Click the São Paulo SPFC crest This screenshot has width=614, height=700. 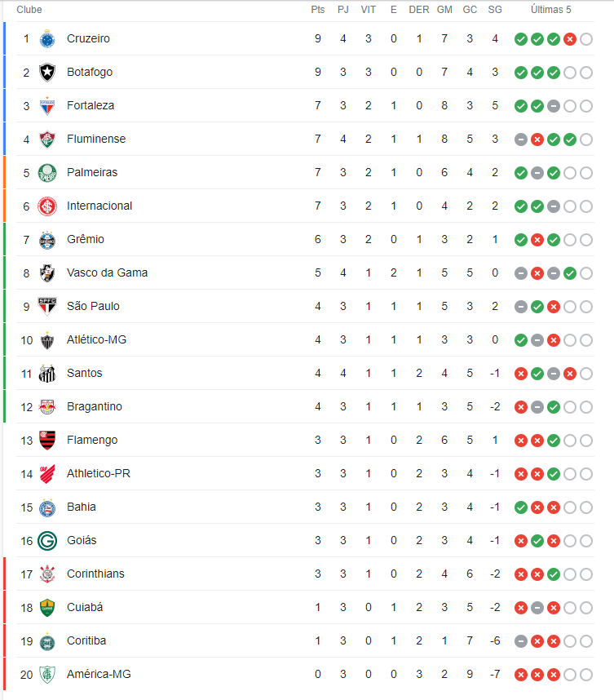pyautogui.click(x=46, y=307)
